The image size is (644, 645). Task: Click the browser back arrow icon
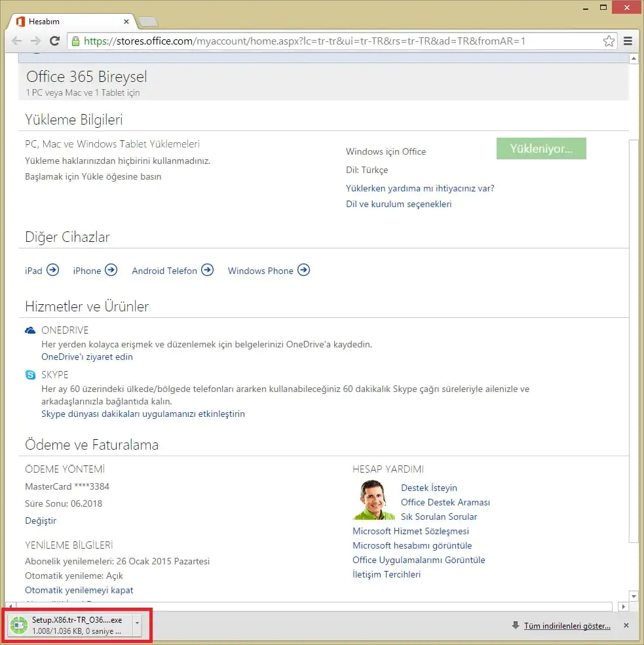click(17, 41)
